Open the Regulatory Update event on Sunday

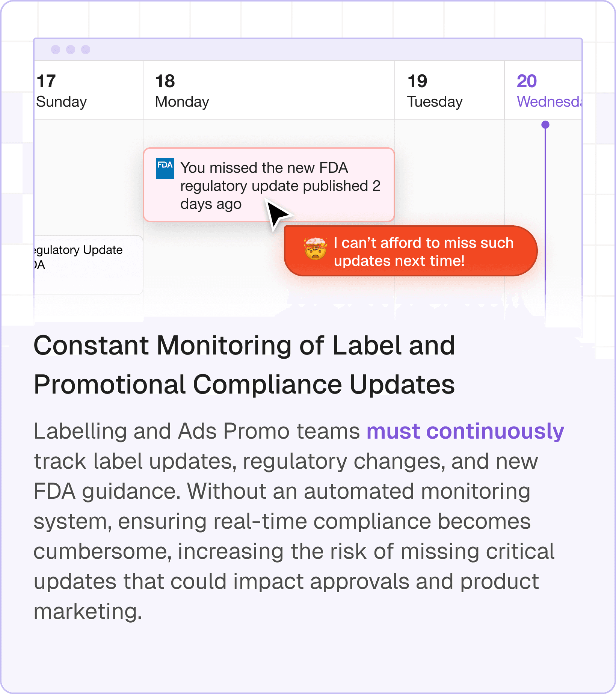click(89, 265)
